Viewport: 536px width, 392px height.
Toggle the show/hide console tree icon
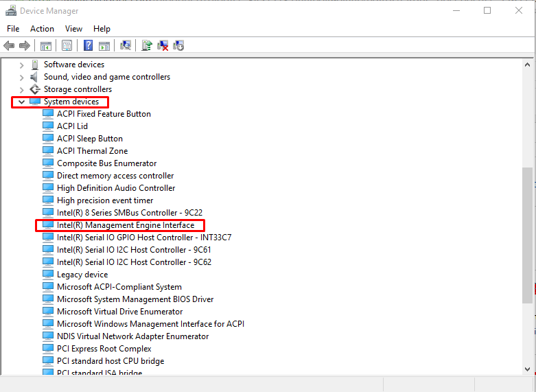(x=46, y=45)
